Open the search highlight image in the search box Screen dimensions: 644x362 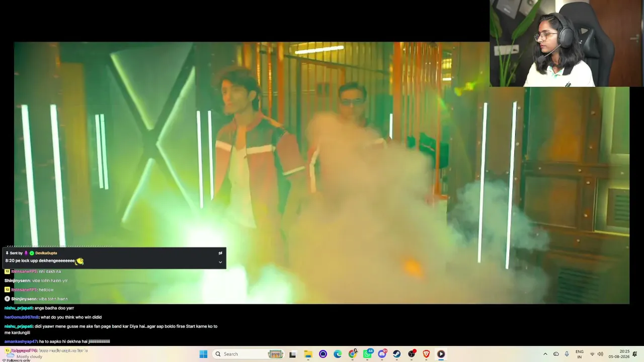276,354
